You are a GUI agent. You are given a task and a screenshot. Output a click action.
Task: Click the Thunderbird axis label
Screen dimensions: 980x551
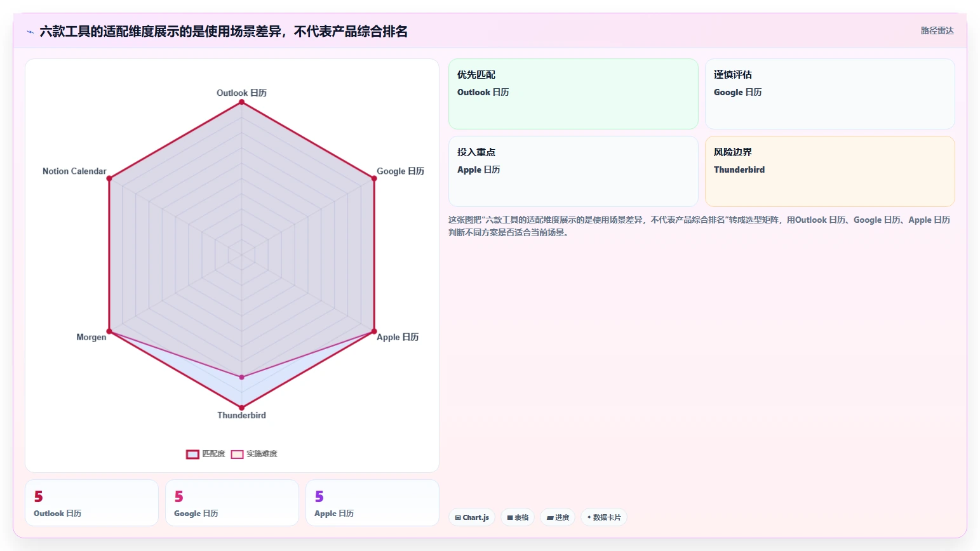coord(241,415)
